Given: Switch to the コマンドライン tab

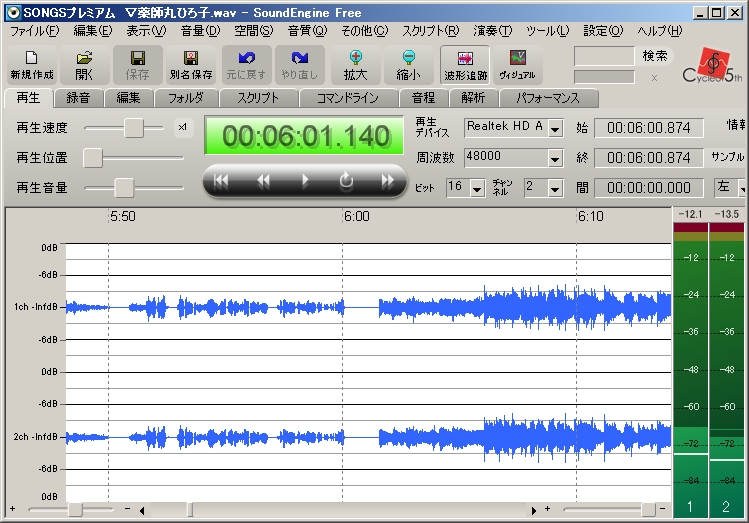Looking at the screenshot, I should pyautogui.click(x=348, y=98).
